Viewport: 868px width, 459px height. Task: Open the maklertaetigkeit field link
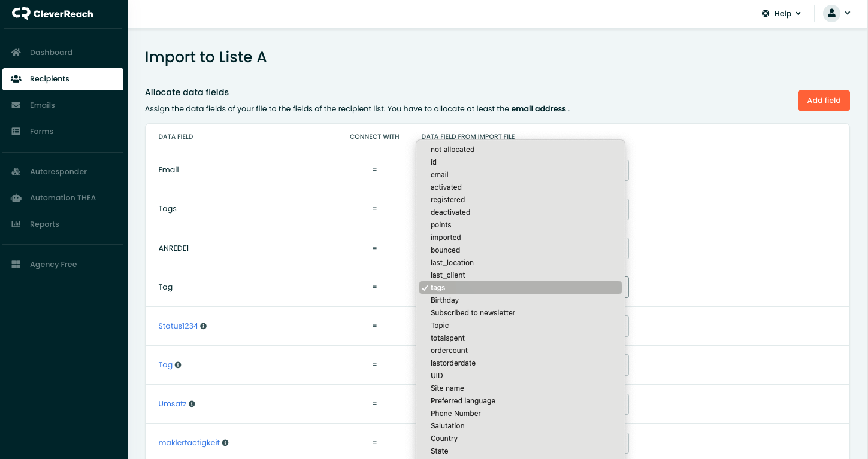[189, 442]
